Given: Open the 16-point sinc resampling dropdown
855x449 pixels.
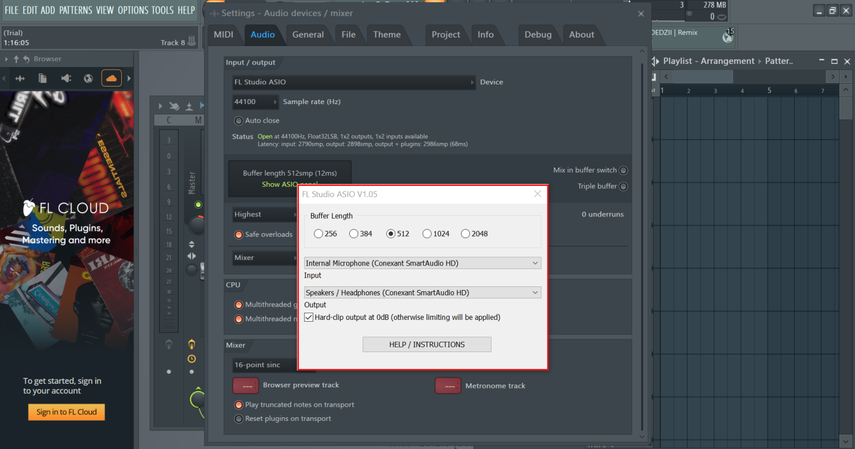Looking at the screenshot, I should [266, 364].
